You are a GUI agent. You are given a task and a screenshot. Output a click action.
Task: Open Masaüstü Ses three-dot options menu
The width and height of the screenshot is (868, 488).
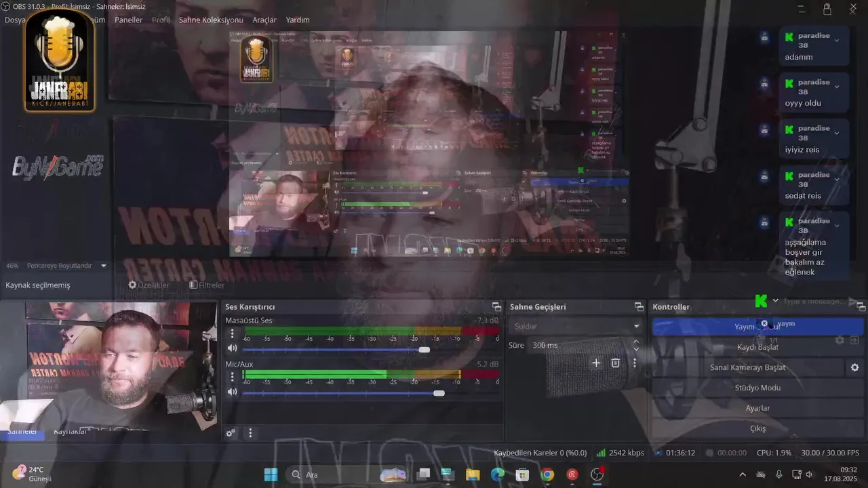233,333
